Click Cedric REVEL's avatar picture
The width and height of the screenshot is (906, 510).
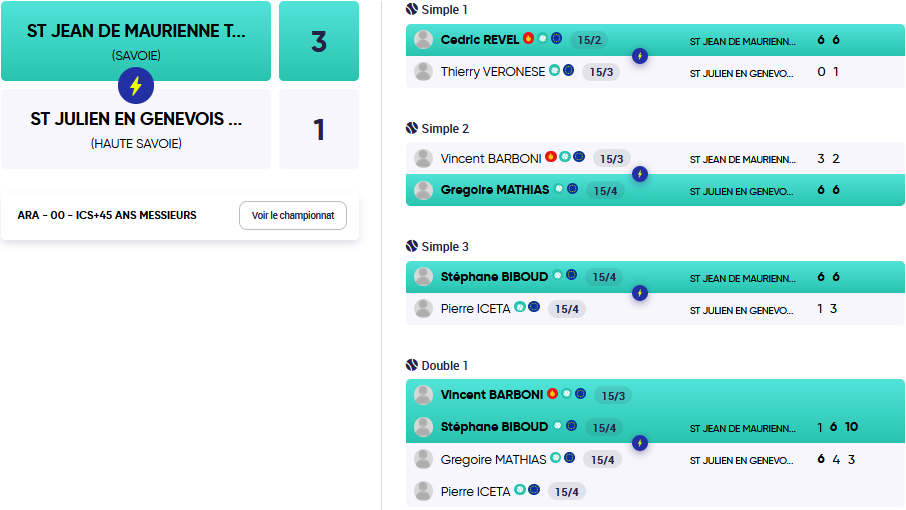tap(424, 39)
